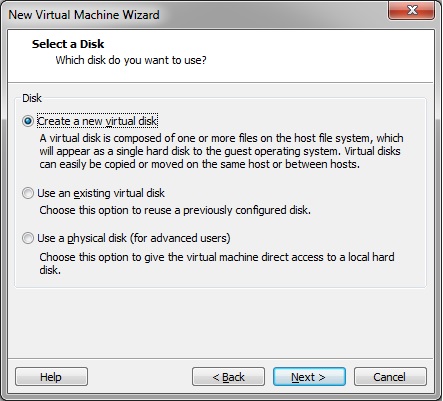The width and height of the screenshot is (443, 401).
Task: Click the empty gray area below the Disk group
Action: tap(221, 322)
